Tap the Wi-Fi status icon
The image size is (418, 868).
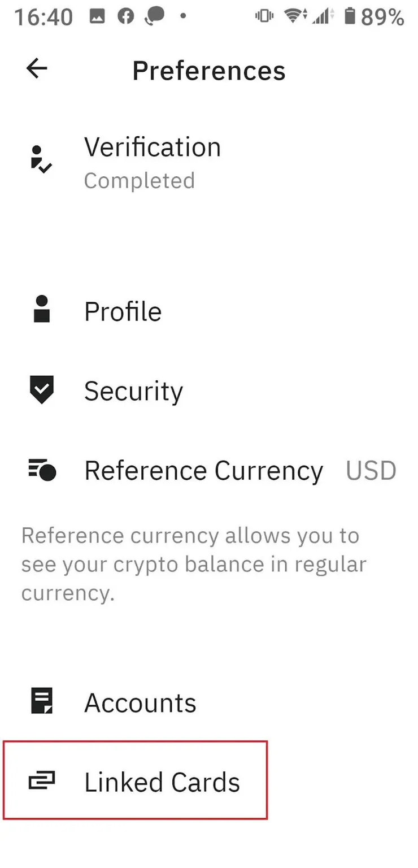293,16
